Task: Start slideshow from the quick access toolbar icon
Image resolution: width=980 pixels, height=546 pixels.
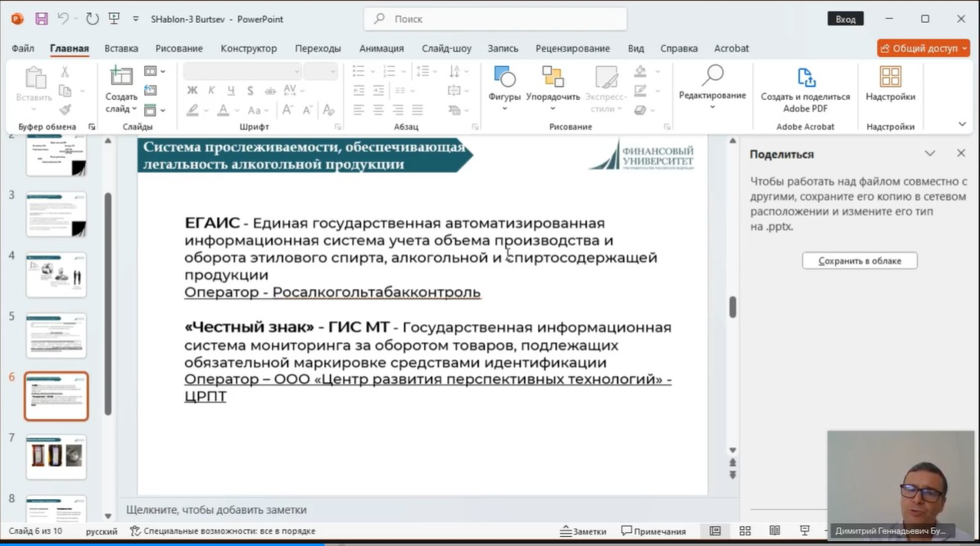Action: click(115, 19)
